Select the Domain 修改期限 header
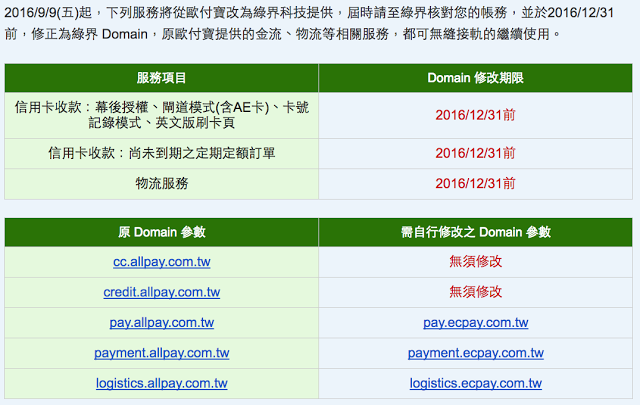The image size is (640, 405). pos(476,78)
